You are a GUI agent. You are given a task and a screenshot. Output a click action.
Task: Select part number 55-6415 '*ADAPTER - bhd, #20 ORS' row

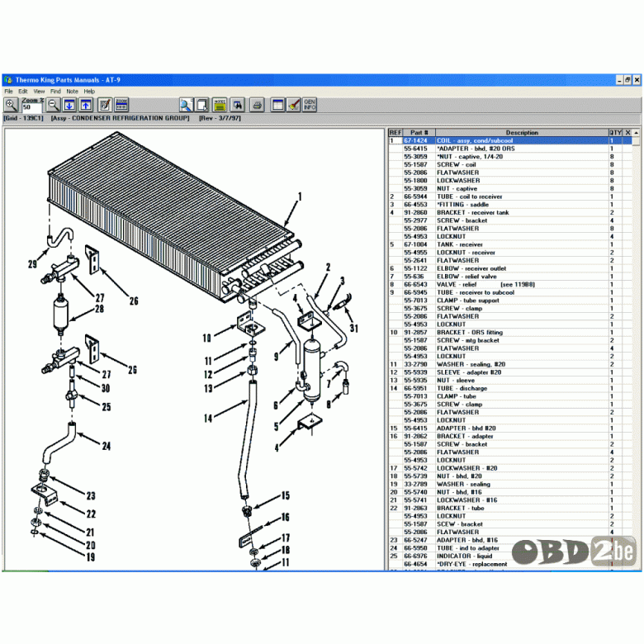[x=510, y=149]
